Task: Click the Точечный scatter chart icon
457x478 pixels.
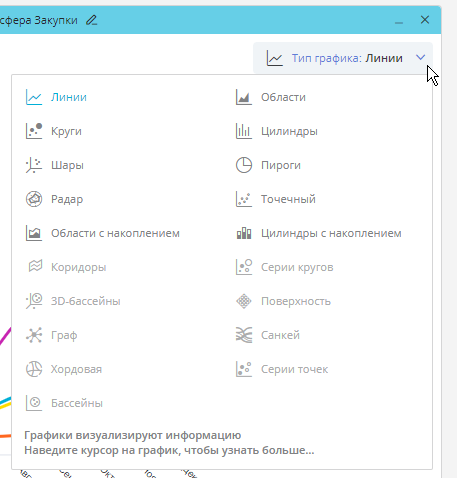Action: 244,199
